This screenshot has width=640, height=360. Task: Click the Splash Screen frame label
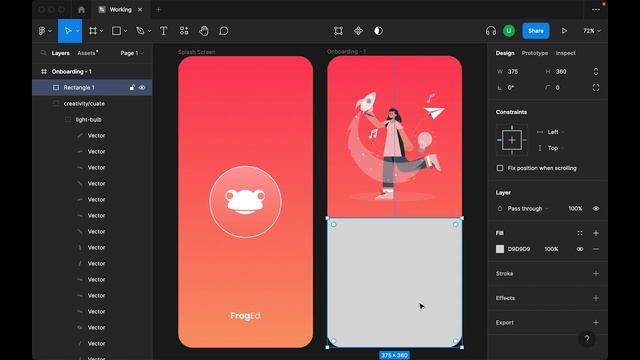tap(197, 52)
